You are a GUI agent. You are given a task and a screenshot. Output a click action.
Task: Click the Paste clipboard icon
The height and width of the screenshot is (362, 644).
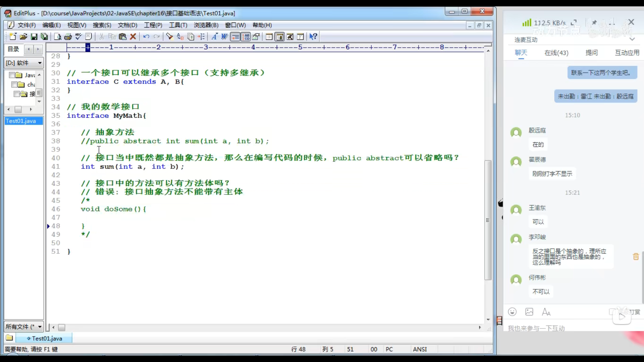tap(122, 37)
